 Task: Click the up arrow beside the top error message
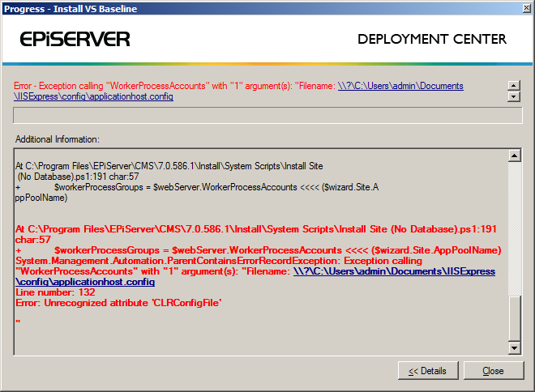pos(512,85)
